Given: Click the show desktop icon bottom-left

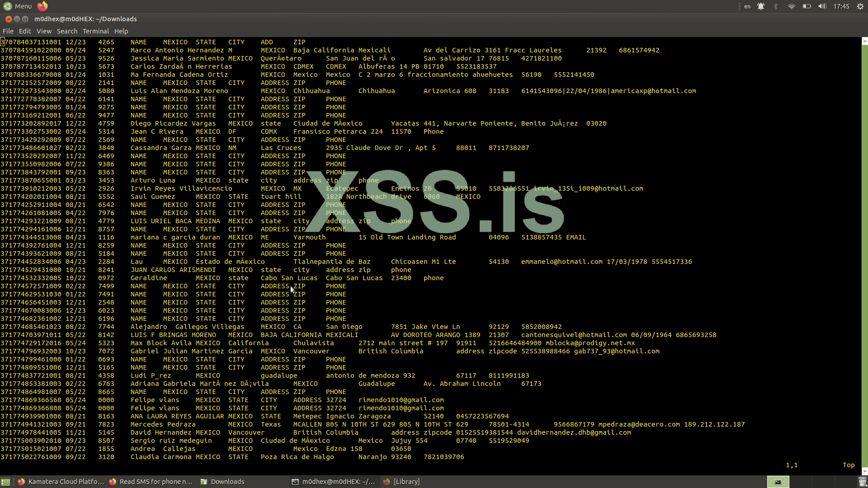Looking at the screenshot, I should coord(5,482).
